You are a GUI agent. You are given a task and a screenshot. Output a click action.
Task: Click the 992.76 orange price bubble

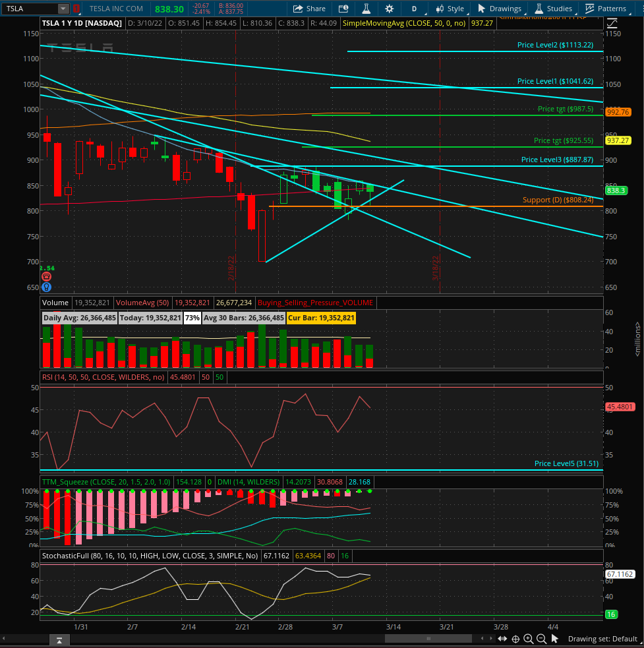pyautogui.click(x=618, y=112)
